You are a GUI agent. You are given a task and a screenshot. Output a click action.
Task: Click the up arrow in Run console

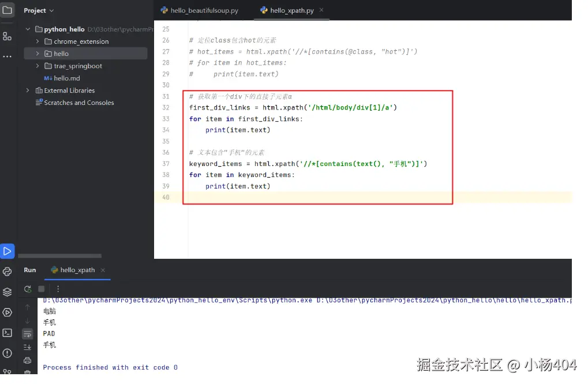[x=27, y=307]
